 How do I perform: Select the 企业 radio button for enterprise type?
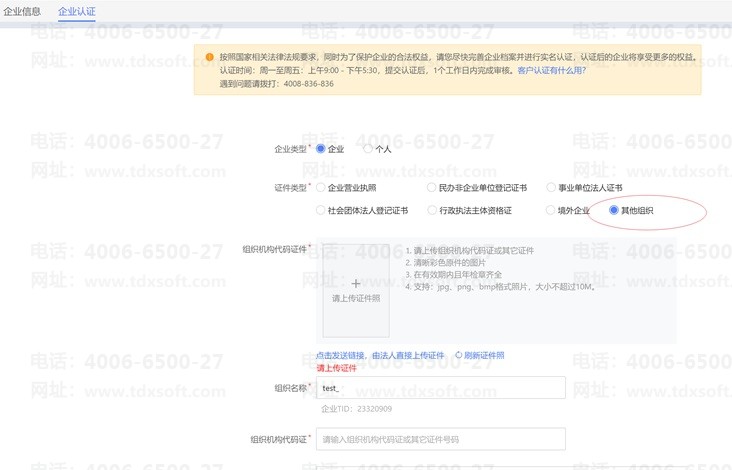pos(321,149)
